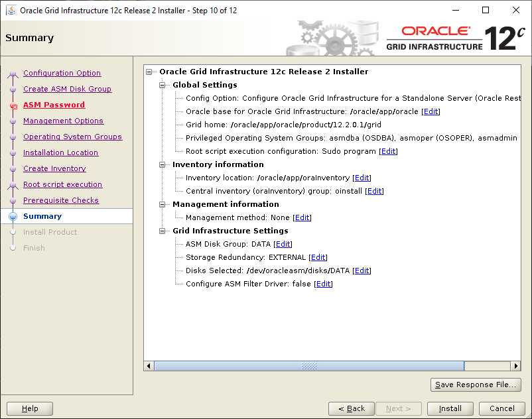Click the horizontal scrollbar right arrow
This screenshot has width=532, height=419.
tap(515, 366)
